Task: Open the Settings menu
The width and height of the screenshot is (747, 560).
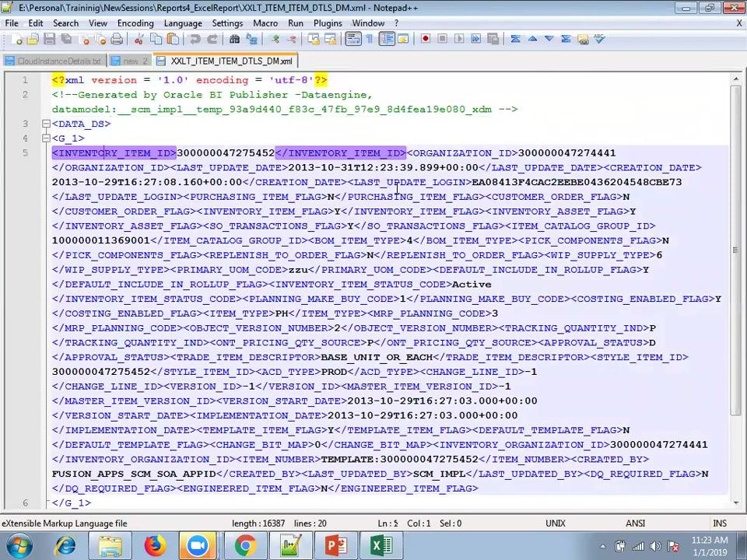Action: [227, 23]
